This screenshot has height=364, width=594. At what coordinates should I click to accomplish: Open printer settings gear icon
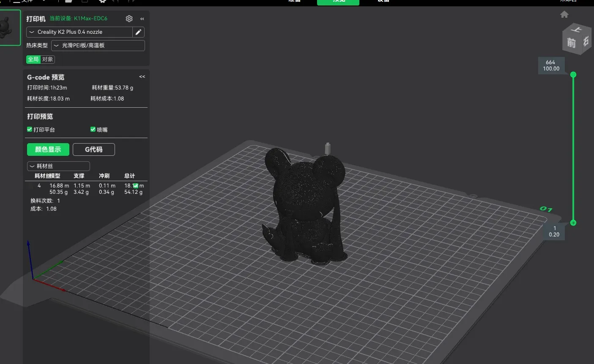click(x=129, y=19)
